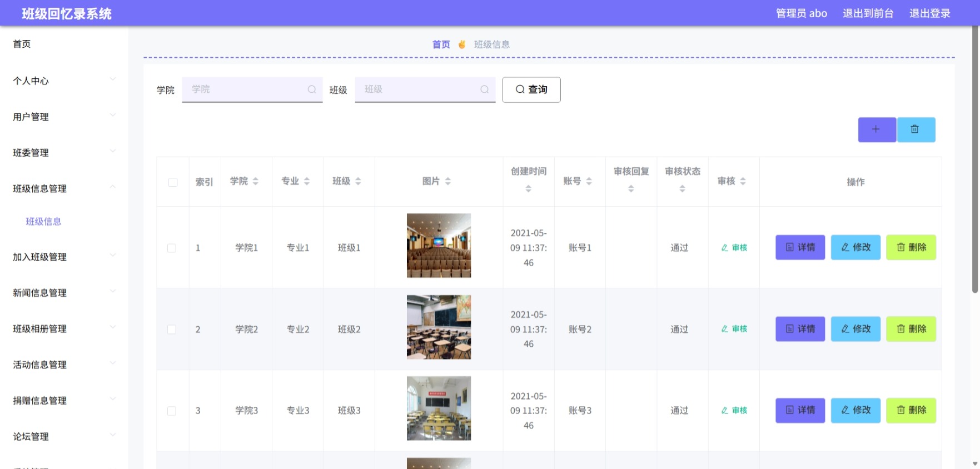
Task: Sort by 班级 column arrows
Action: pyautogui.click(x=358, y=181)
